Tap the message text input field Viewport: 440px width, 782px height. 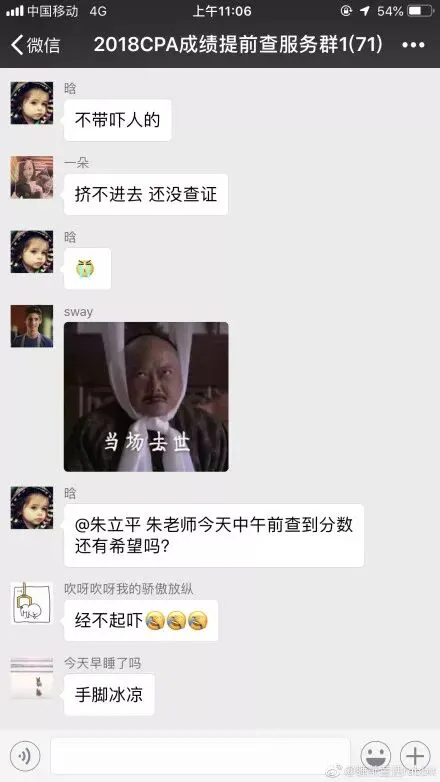coord(201,756)
